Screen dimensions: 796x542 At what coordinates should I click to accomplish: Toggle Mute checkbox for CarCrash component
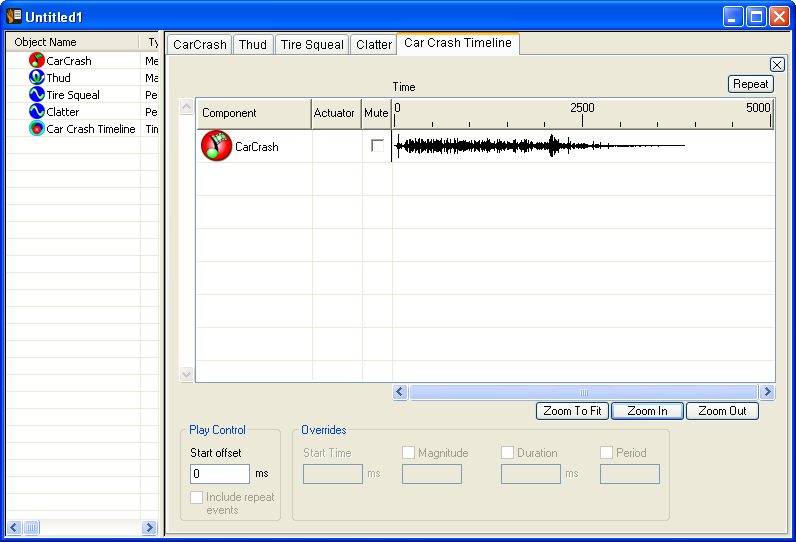coord(377,146)
